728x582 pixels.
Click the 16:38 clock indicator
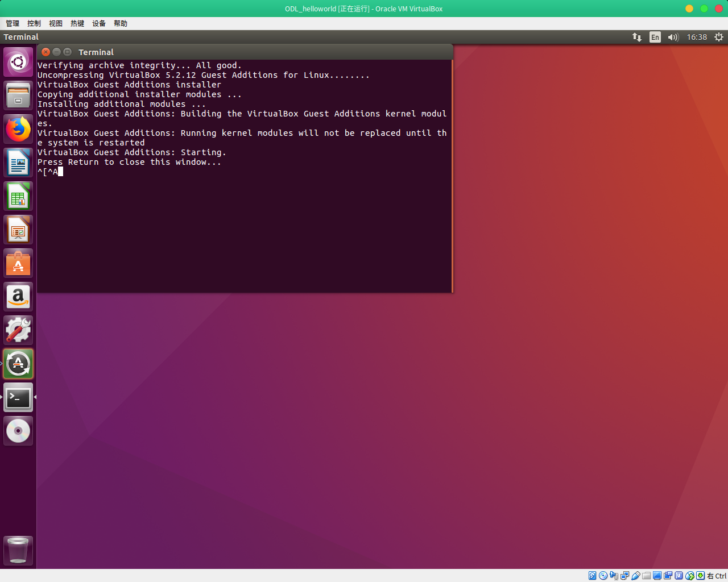pos(697,37)
